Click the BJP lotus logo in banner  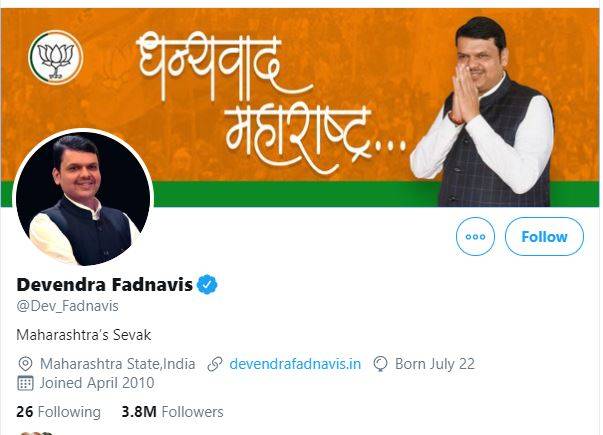click(56, 58)
